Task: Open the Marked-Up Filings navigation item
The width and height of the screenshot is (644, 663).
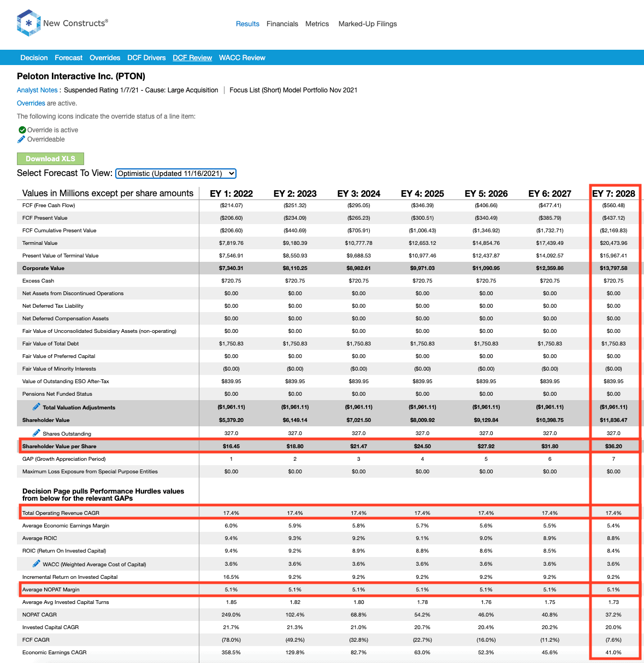Action: (368, 24)
